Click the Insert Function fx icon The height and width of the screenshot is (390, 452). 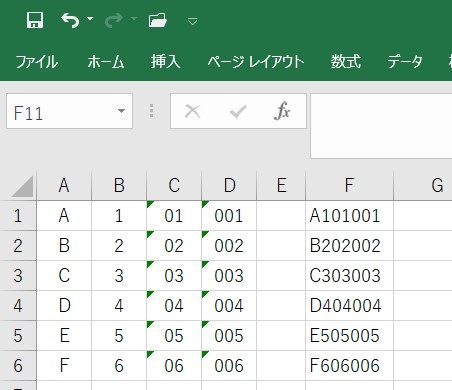282,111
